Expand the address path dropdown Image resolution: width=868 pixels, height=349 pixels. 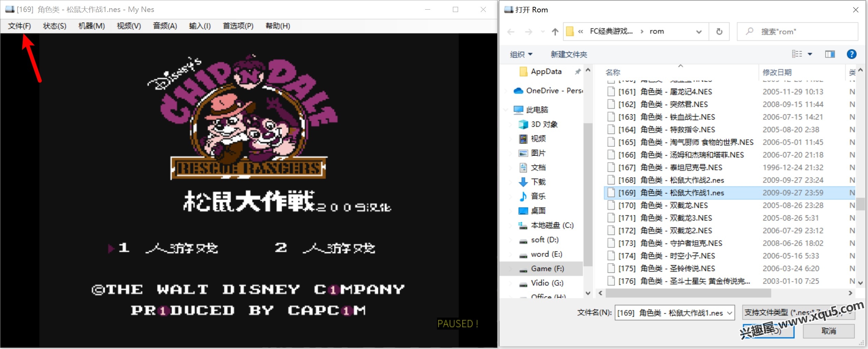coord(699,32)
